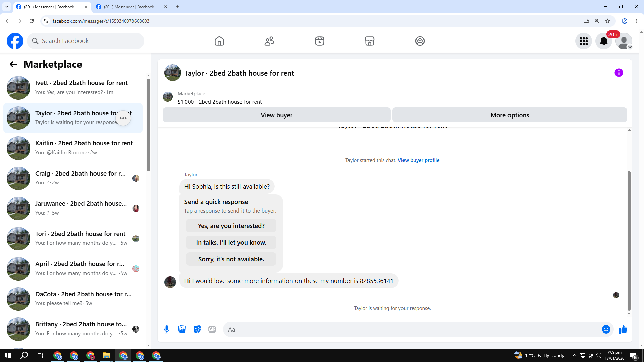Click the voice clip microphone icon
Image resolution: width=644 pixels, height=362 pixels.
point(167,329)
